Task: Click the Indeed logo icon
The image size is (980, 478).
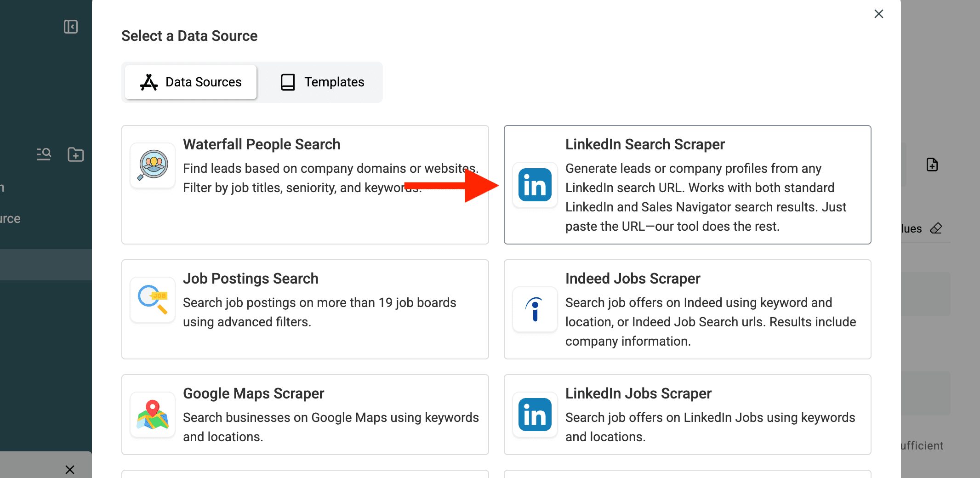Action: [535, 310]
